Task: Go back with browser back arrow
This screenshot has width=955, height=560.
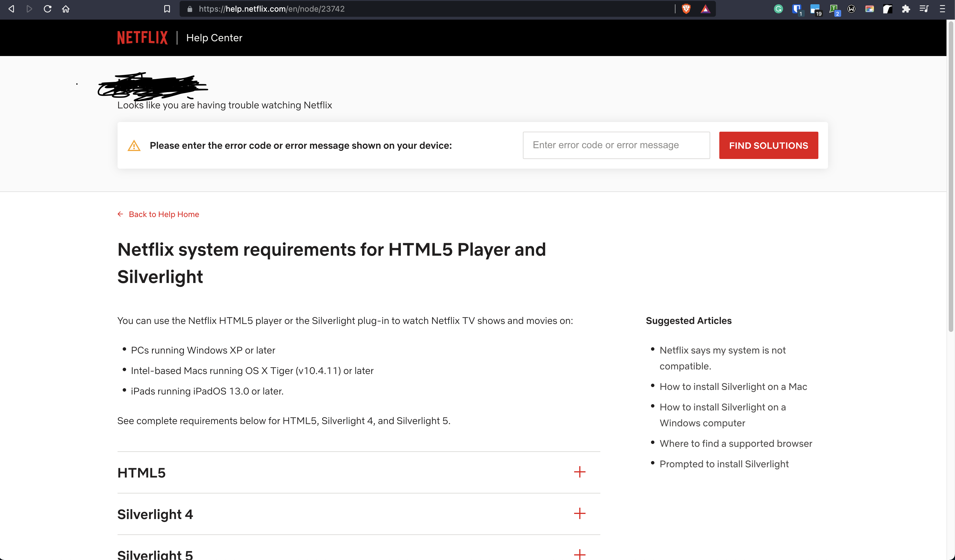Action: (x=11, y=9)
